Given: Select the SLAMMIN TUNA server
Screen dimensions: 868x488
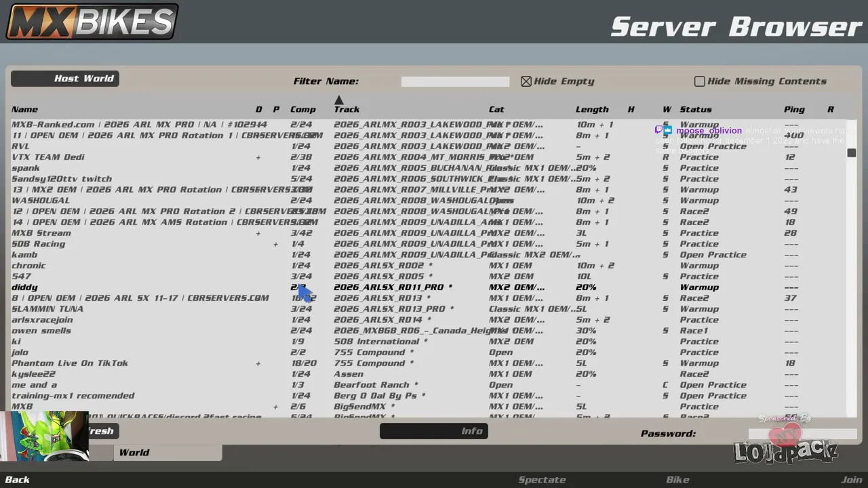Looking at the screenshot, I should point(429,309).
